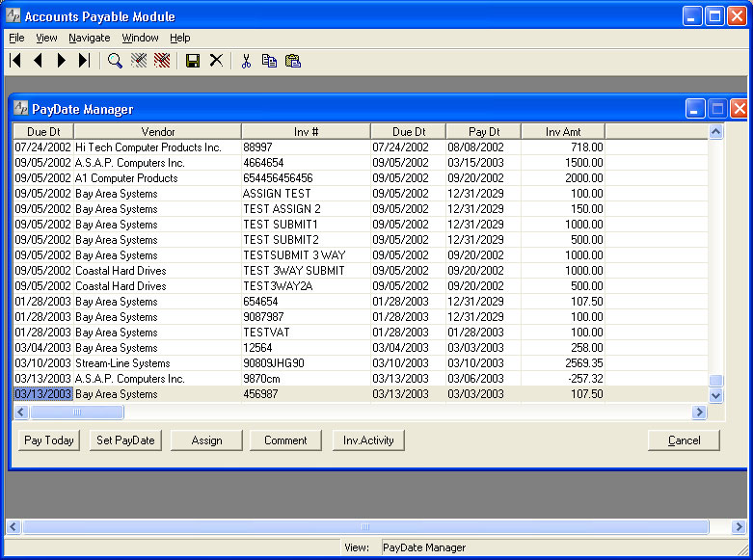
Task: Select the TEST3WAY2A invoice cell
Action: click(x=306, y=286)
